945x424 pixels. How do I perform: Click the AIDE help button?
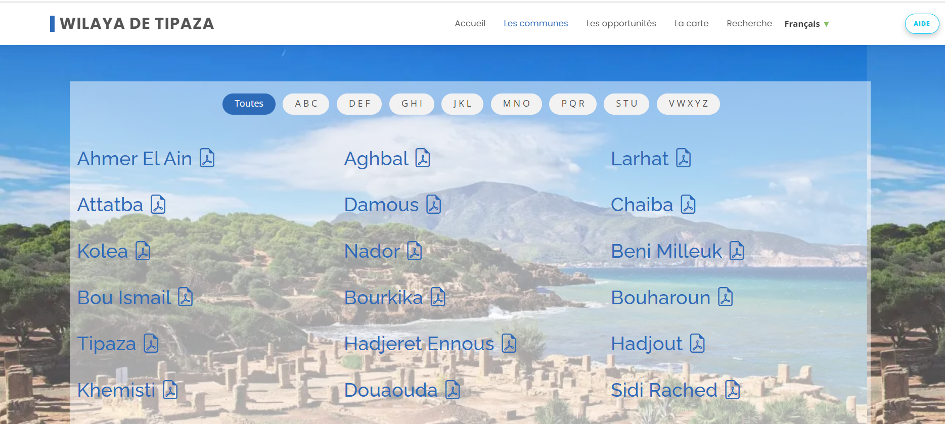[921, 24]
